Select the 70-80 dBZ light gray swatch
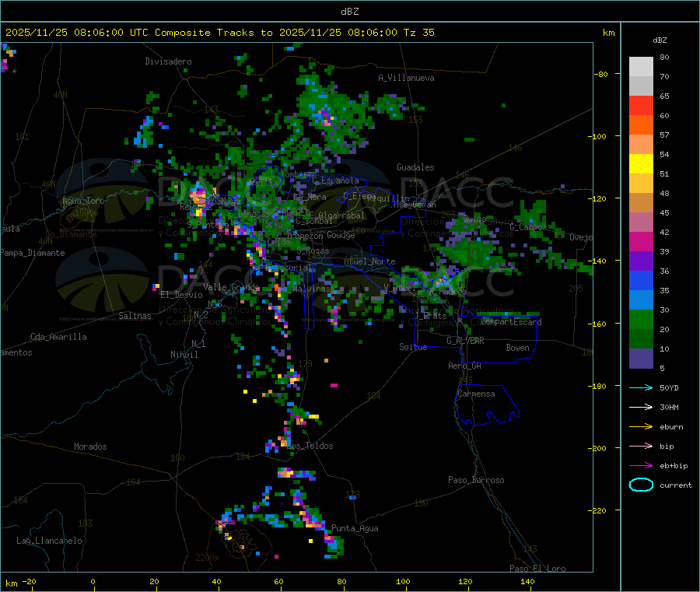The height and width of the screenshot is (592, 700). 641,67
